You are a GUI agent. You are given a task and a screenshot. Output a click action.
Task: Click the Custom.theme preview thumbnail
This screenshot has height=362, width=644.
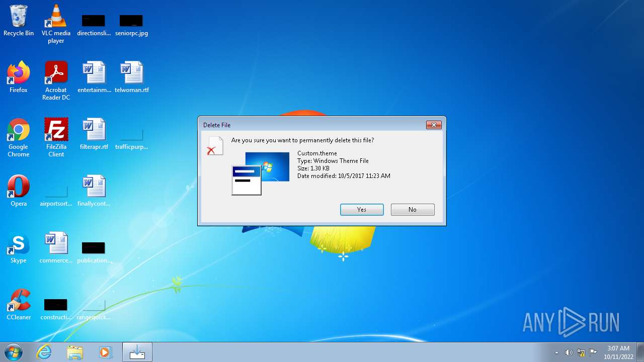click(261, 173)
